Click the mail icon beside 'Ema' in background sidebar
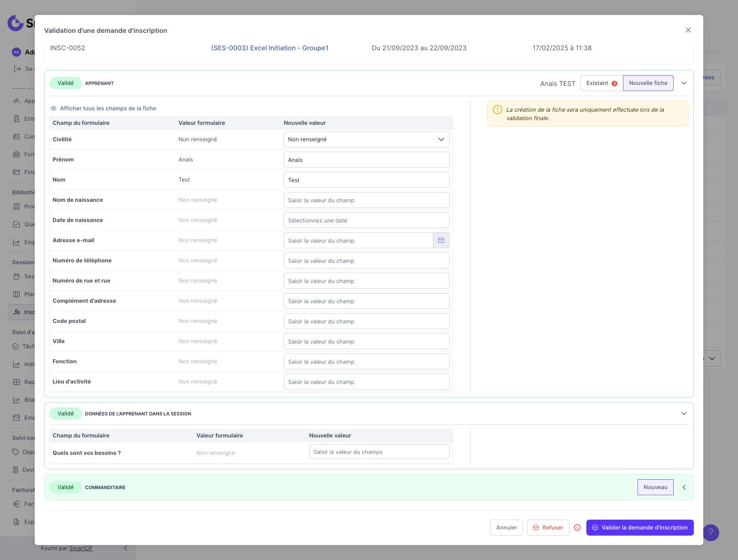Viewport: 738px width, 560px height. (16, 418)
